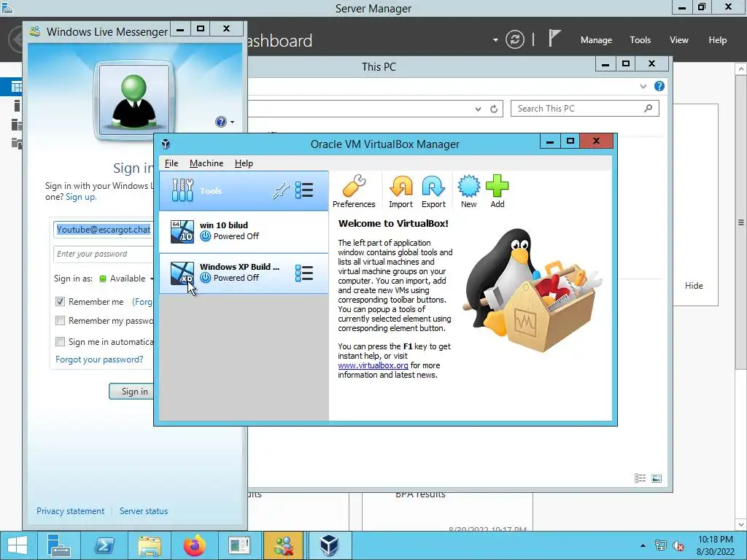Open Manage menu in Server Manager
The image size is (747, 560).
tap(596, 40)
